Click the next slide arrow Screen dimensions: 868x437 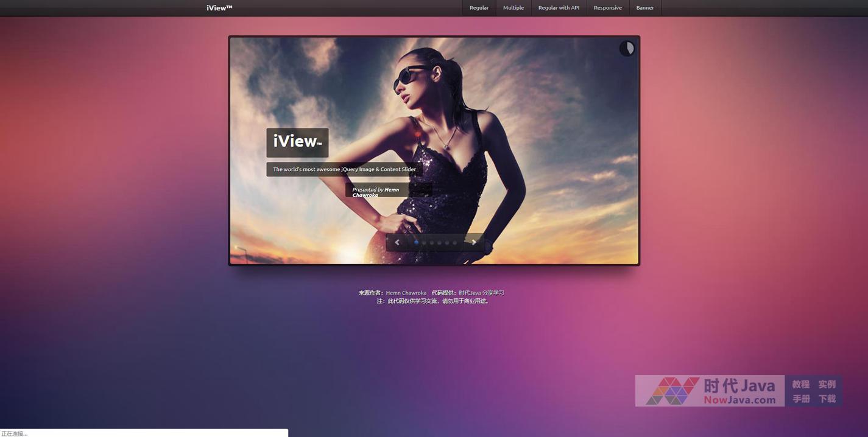coord(474,242)
